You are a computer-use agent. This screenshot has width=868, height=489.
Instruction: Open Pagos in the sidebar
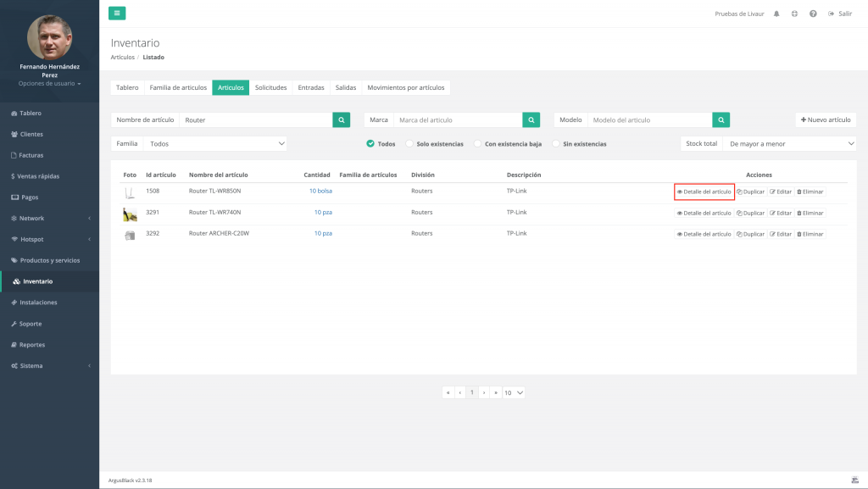(50, 197)
